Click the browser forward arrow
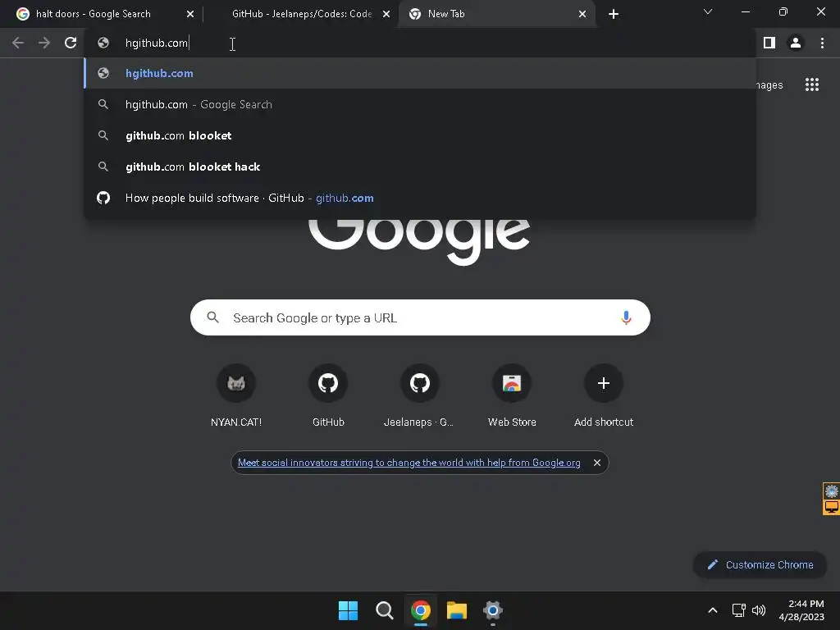The height and width of the screenshot is (630, 840). click(44, 43)
